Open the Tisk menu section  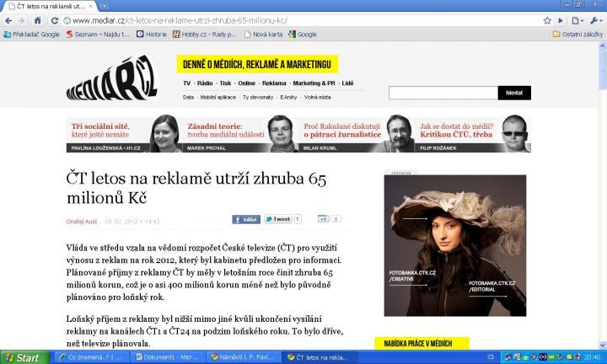[225, 83]
